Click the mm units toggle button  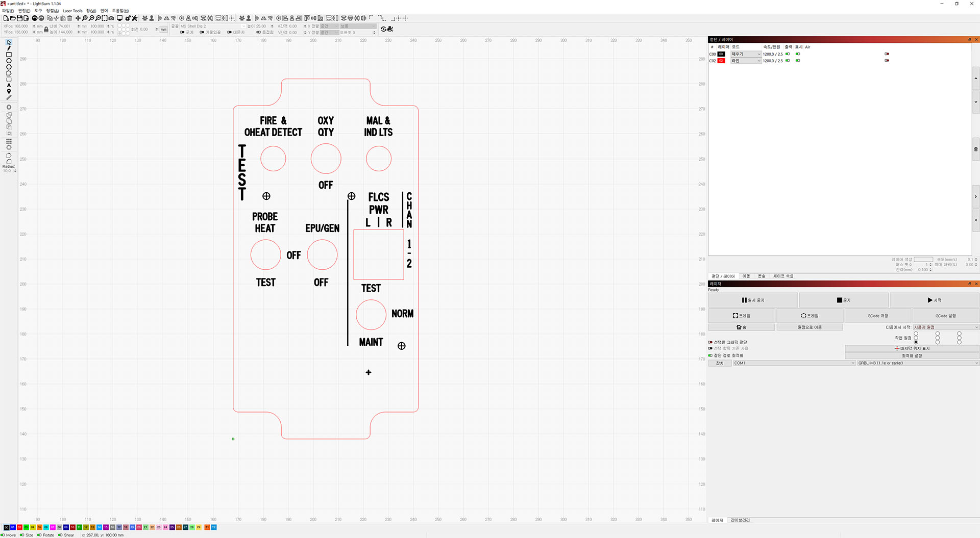163,30
